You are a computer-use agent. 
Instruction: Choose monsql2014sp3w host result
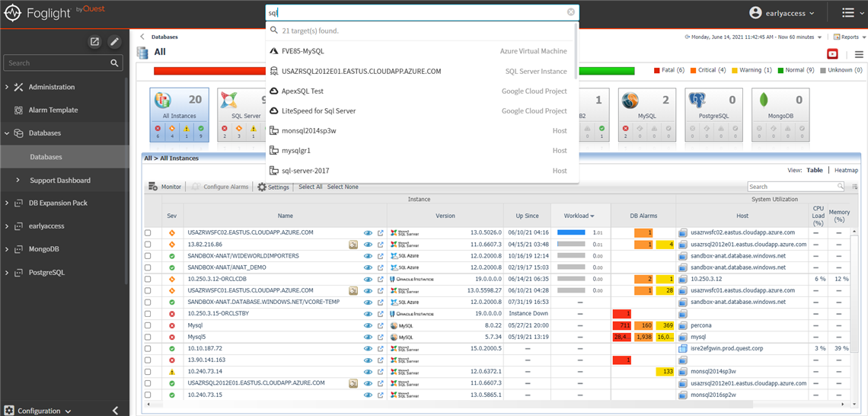[x=422, y=131]
